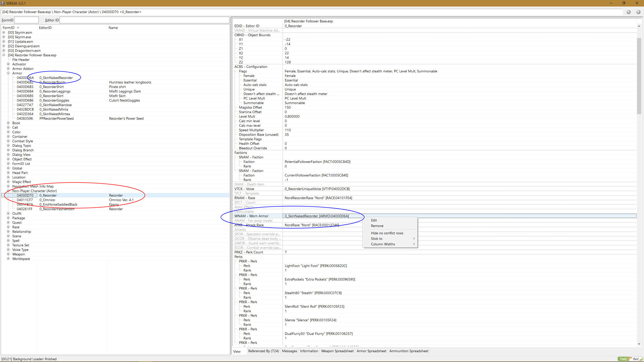
Task: Expand the [03] Dragonborn.esm node
Action: [4, 51]
